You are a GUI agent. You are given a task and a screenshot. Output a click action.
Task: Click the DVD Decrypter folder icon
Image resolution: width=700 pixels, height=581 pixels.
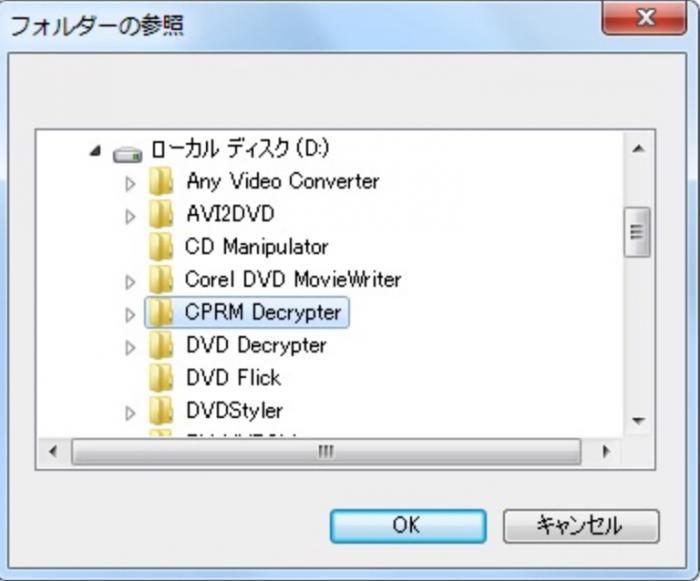pos(161,345)
